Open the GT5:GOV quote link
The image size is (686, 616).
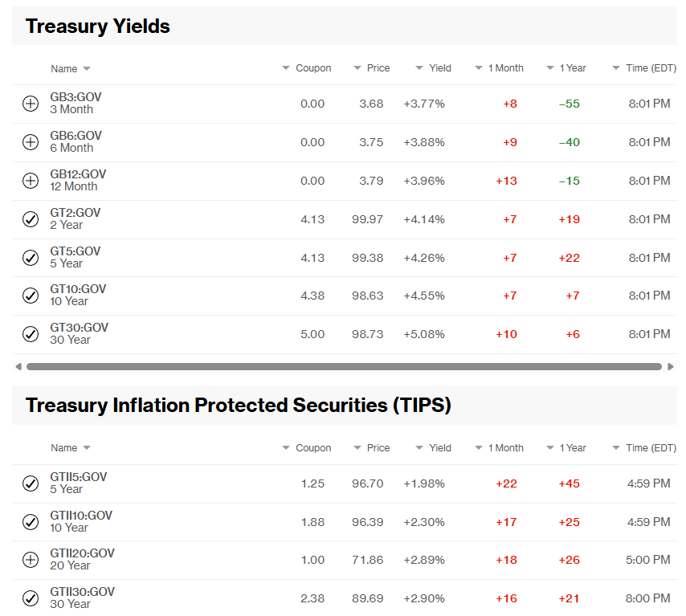click(x=76, y=251)
